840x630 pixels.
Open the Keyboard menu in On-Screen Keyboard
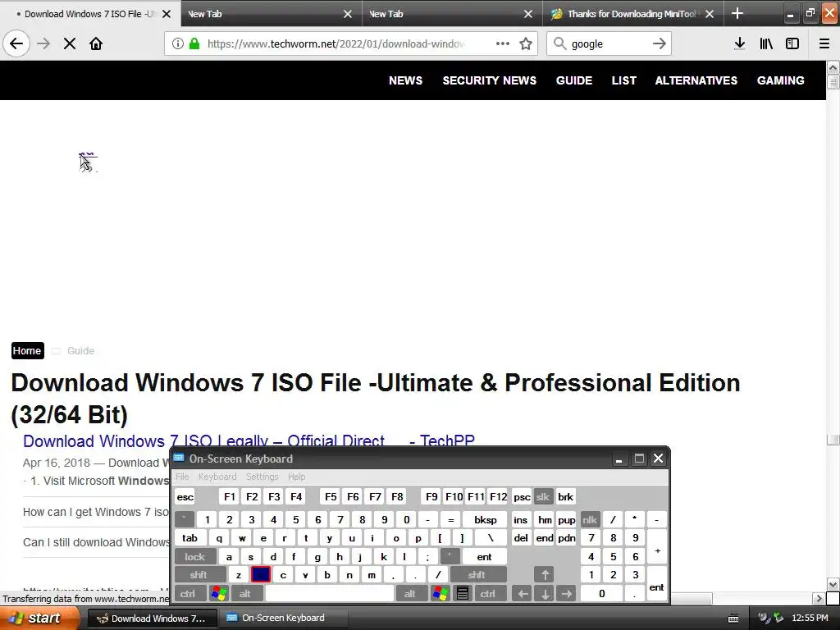[217, 477]
